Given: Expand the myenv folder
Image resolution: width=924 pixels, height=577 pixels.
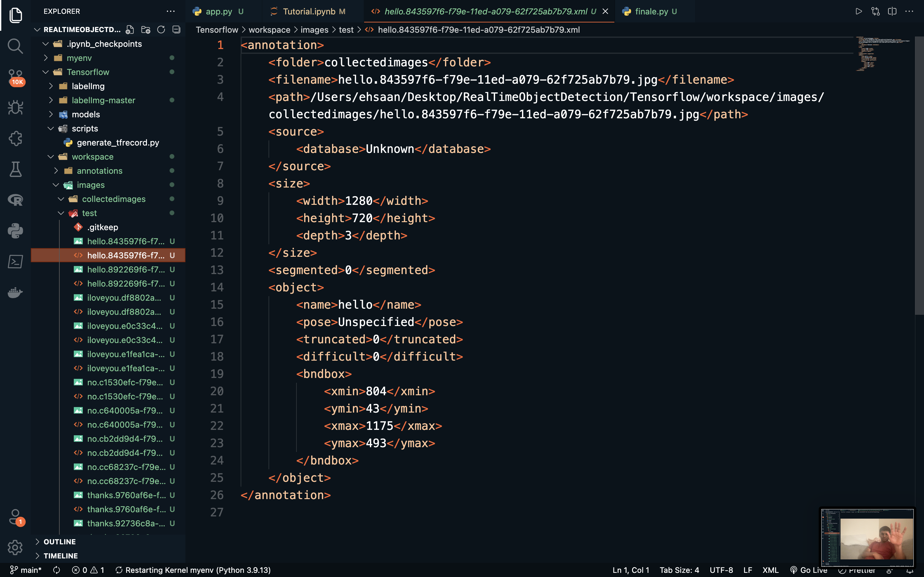Looking at the screenshot, I should click(46, 58).
